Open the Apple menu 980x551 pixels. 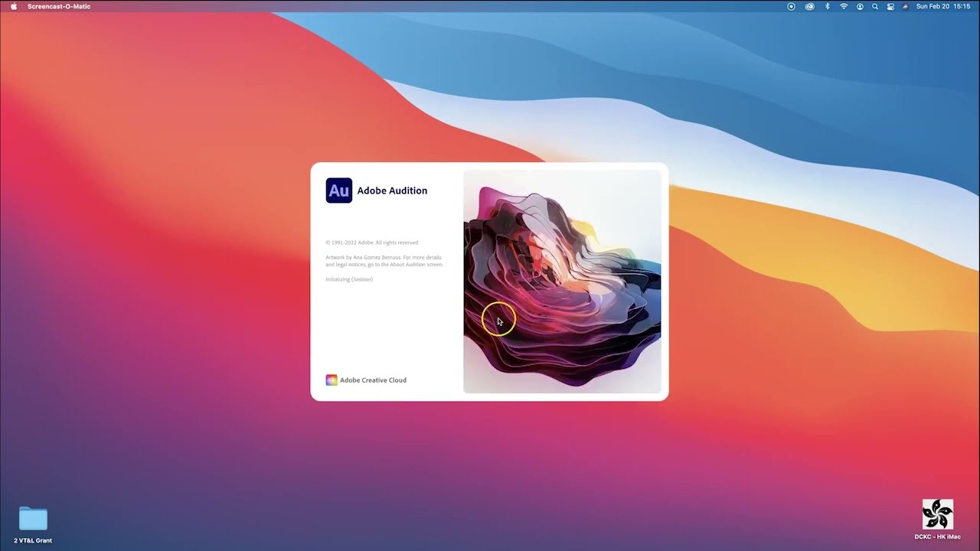tap(13, 6)
